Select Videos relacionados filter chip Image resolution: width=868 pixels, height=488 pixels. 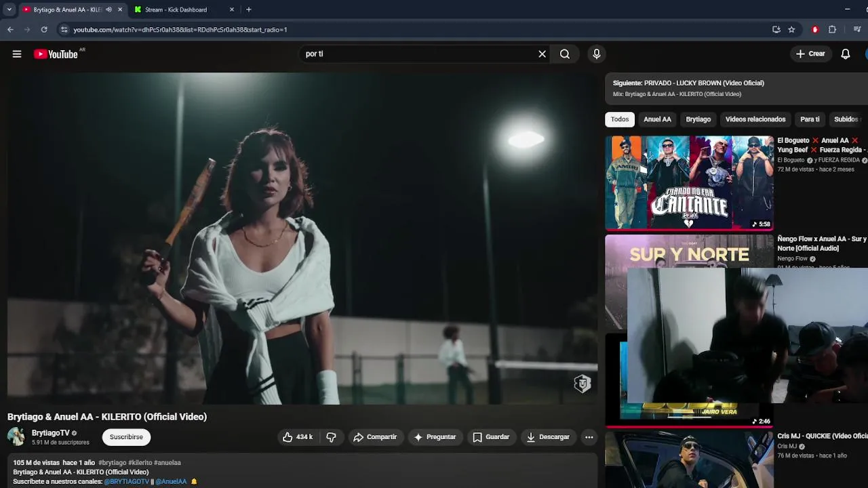pos(755,119)
